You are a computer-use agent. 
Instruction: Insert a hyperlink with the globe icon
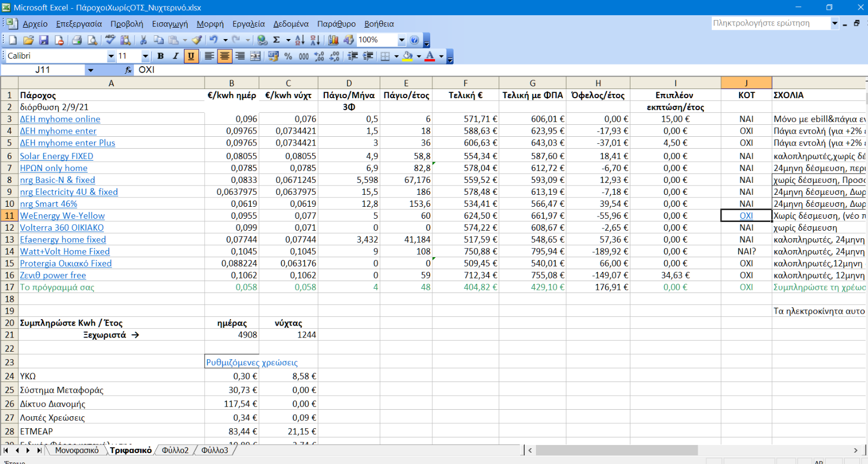tap(262, 40)
